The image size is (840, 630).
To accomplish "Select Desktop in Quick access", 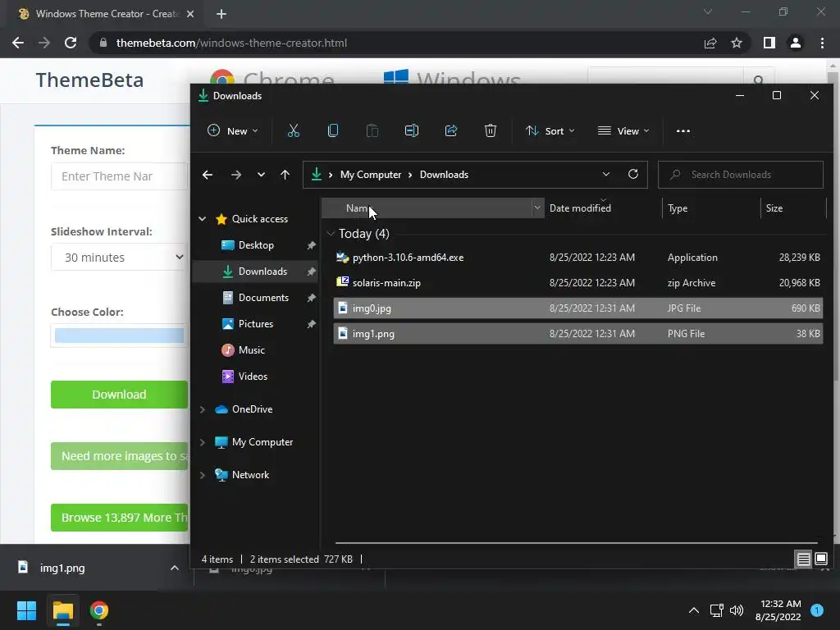I will tap(256, 244).
